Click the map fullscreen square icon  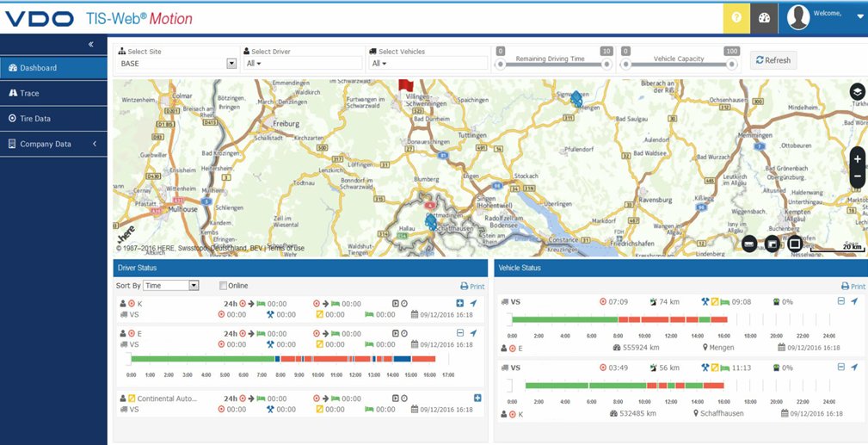pos(795,244)
